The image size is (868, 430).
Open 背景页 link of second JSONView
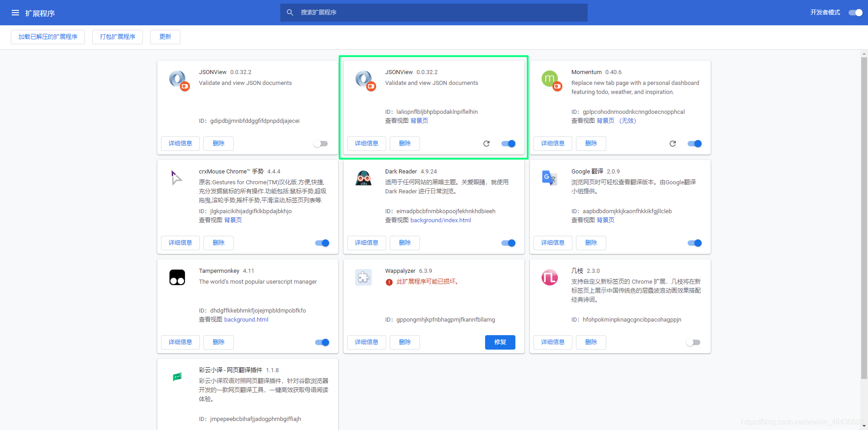click(419, 121)
